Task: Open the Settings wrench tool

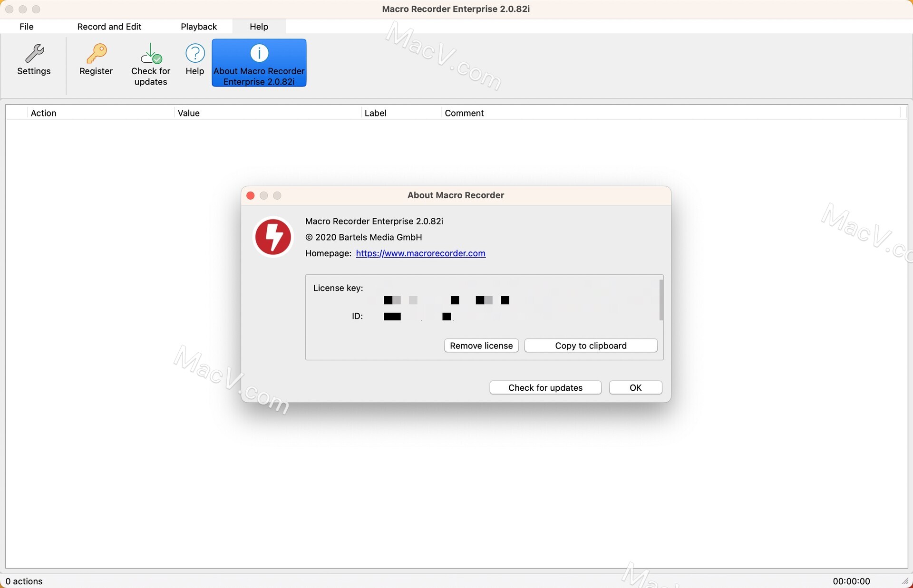Action: (x=34, y=60)
